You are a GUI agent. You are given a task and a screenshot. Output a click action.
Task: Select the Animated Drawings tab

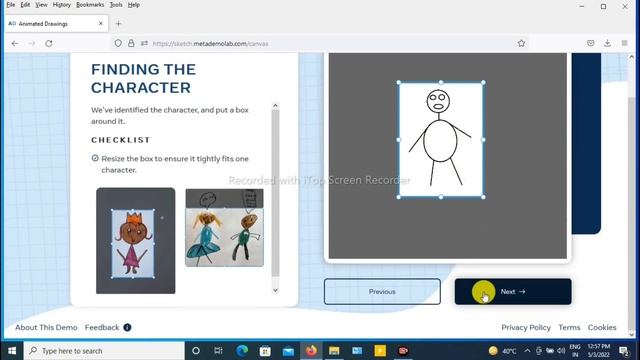point(55,24)
